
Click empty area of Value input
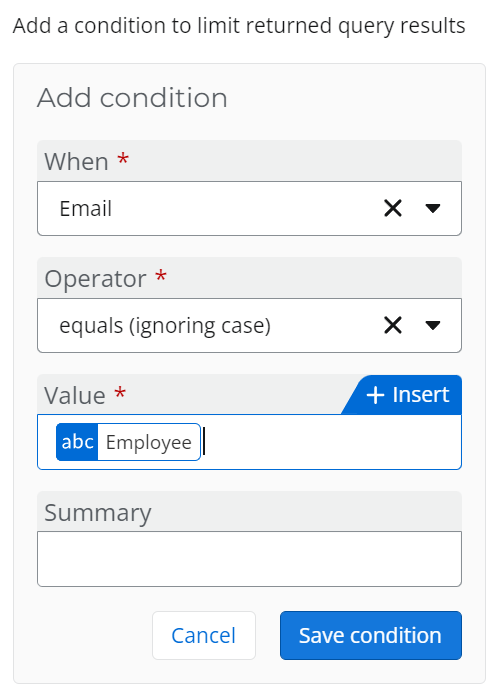pos(331,442)
